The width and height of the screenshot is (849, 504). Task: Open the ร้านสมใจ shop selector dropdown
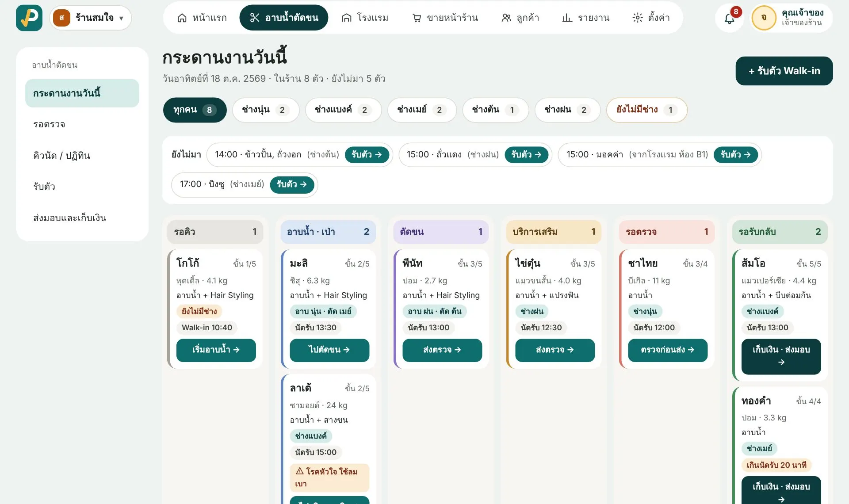91,18
